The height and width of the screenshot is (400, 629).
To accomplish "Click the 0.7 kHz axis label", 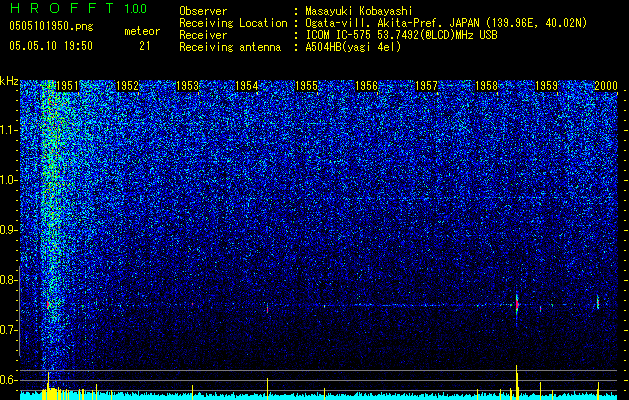I will point(9,330).
